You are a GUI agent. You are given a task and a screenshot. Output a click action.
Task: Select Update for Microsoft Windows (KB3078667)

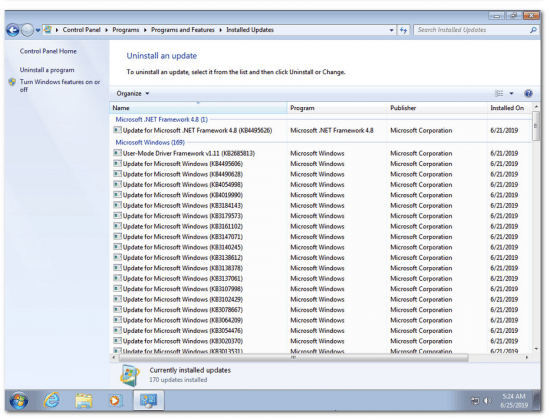(x=321, y=310)
